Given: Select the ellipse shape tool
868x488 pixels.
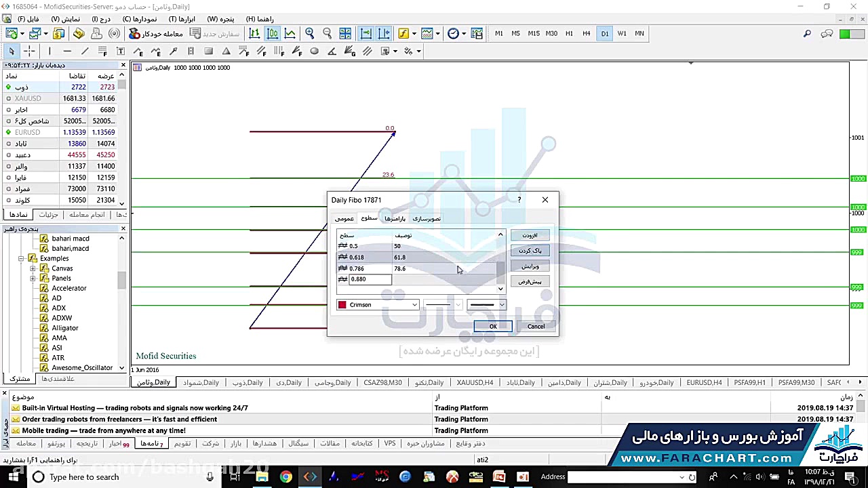Looking at the screenshot, I should pyautogui.click(x=314, y=51).
